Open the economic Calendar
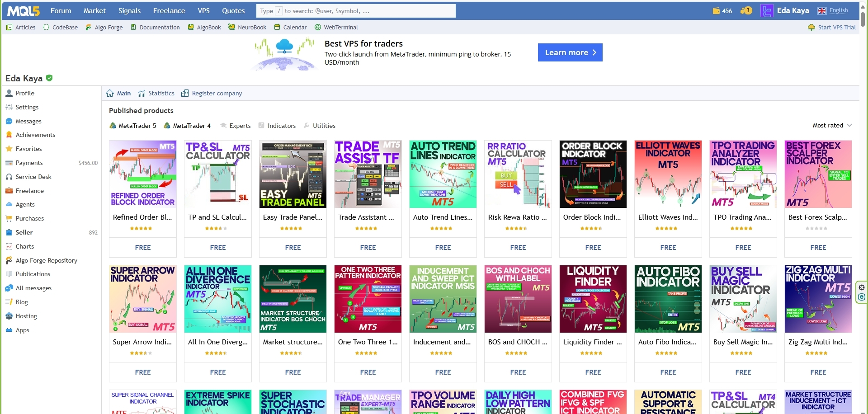This screenshot has height=414, width=868. [x=295, y=27]
